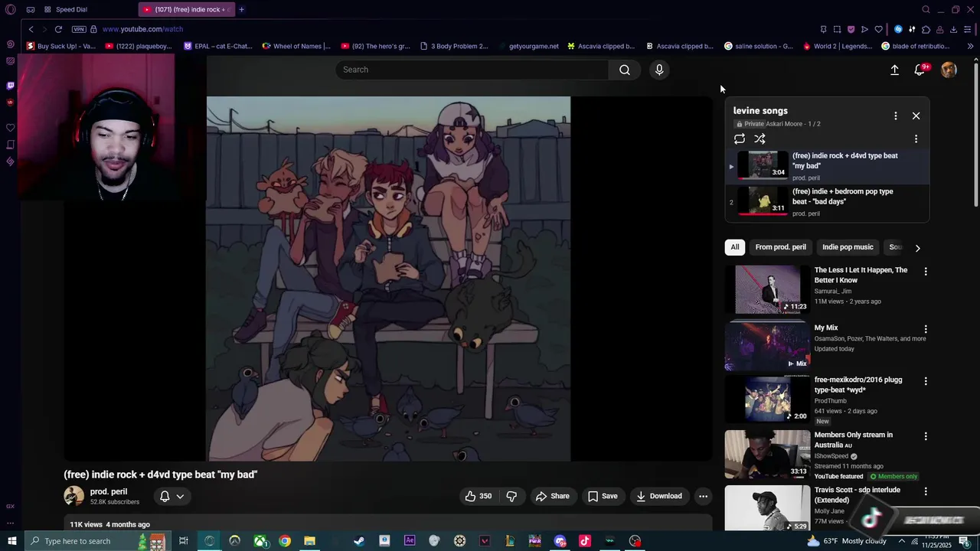This screenshot has height=551, width=980.
Task: Open weather widget showing 63°F Mostly cloudy
Action: pyautogui.click(x=847, y=541)
